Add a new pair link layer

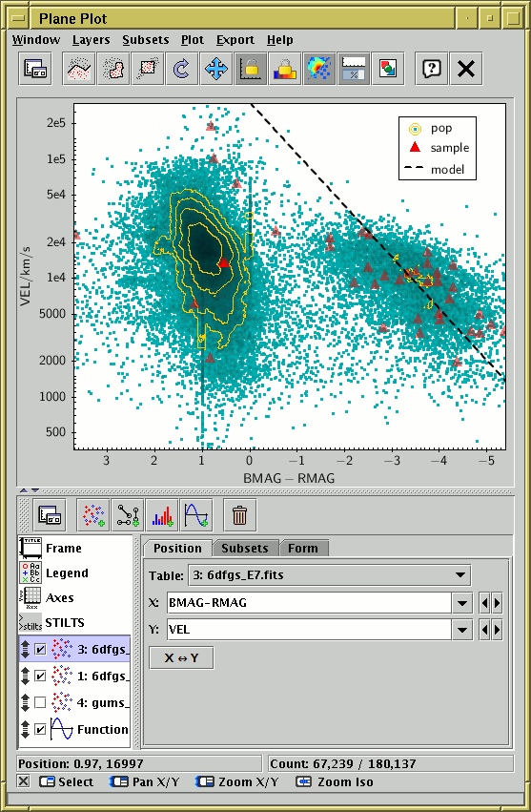coord(128,514)
